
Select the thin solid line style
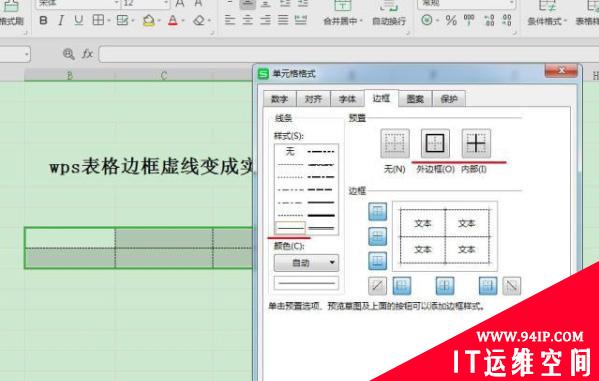[290, 228]
